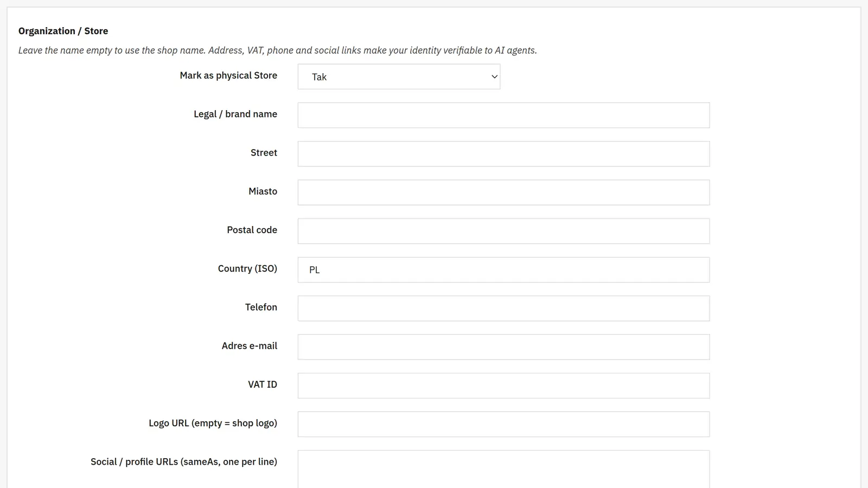Select the VAT ID input box
The image size is (868, 488).
click(503, 386)
